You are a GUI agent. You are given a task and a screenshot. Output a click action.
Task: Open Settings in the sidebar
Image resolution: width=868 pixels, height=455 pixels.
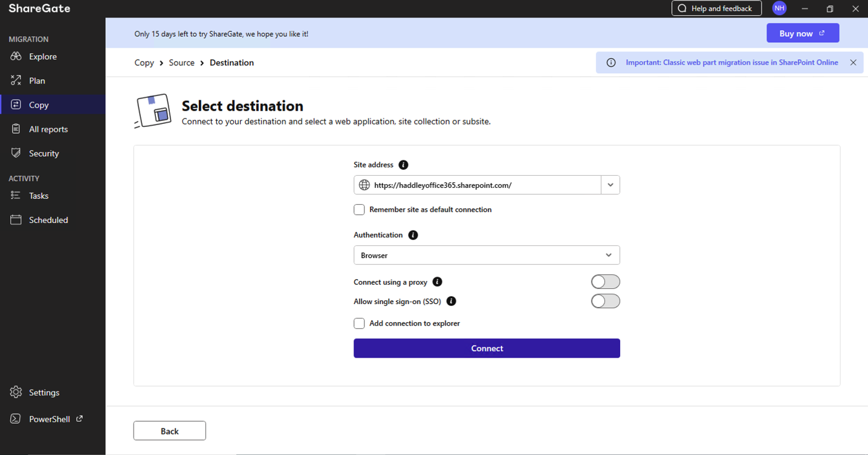[53, 392]
